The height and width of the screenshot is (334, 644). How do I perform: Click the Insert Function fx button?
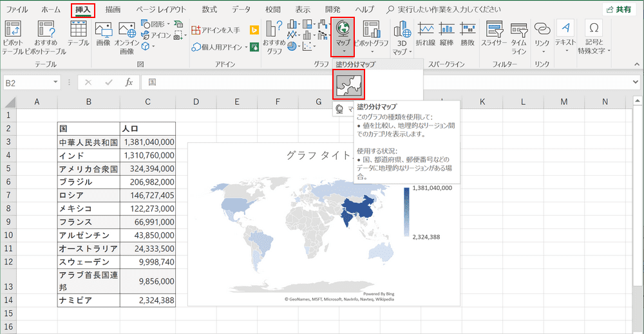pyautogui.click(x=129, y=82)
